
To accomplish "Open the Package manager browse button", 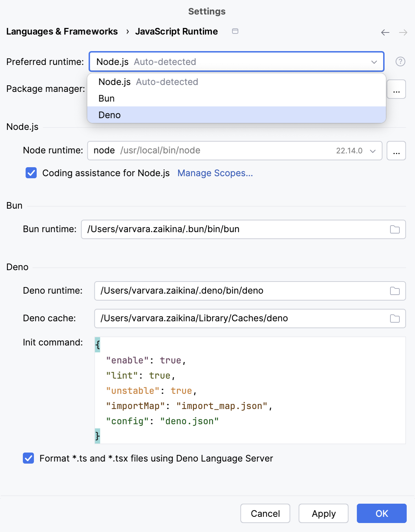I will coord(396,89).
